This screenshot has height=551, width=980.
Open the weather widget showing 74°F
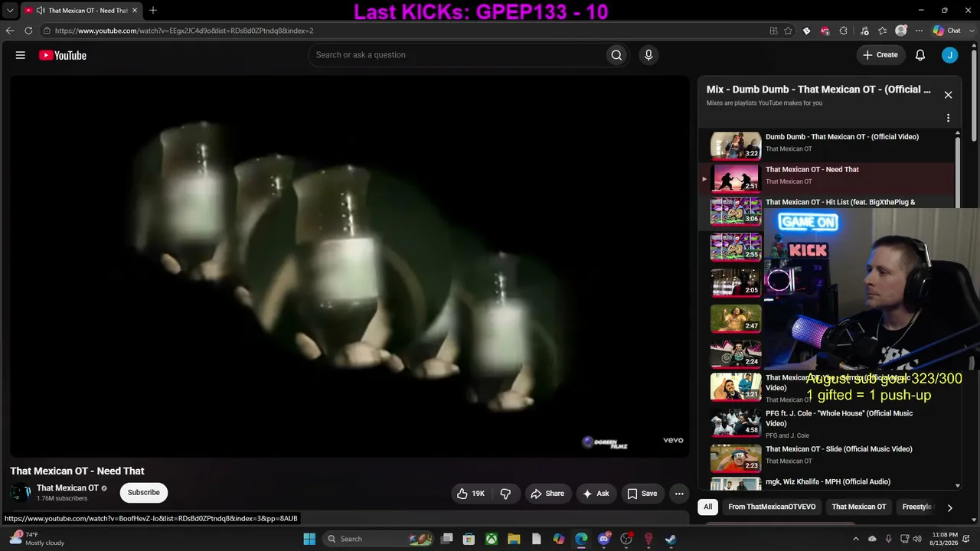point(37,539)
